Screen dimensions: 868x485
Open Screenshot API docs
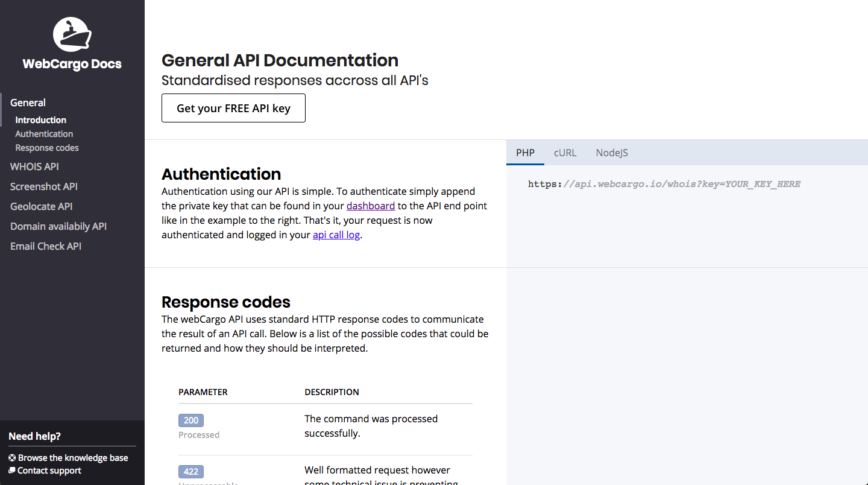pos(44,186)
